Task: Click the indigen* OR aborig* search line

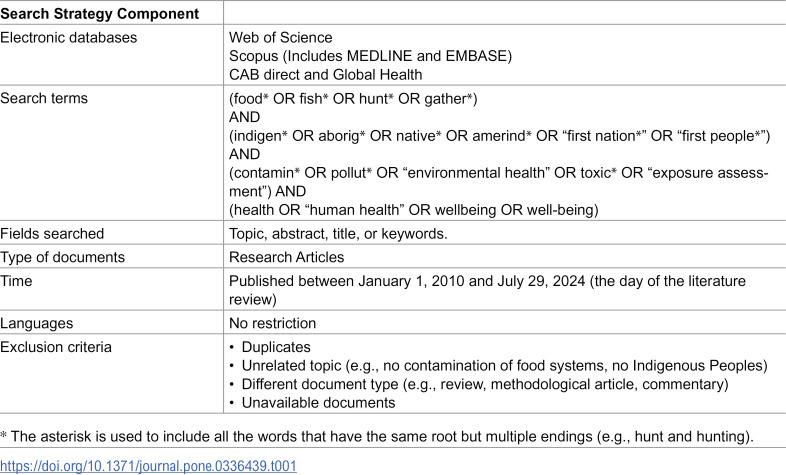Action: (499, 136)
